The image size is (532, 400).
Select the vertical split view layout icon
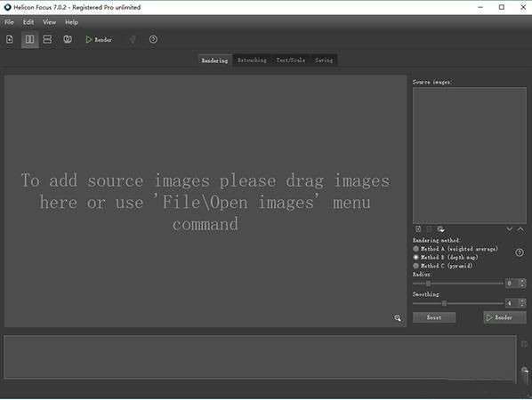pyautogui.click(x=30, y=39)
